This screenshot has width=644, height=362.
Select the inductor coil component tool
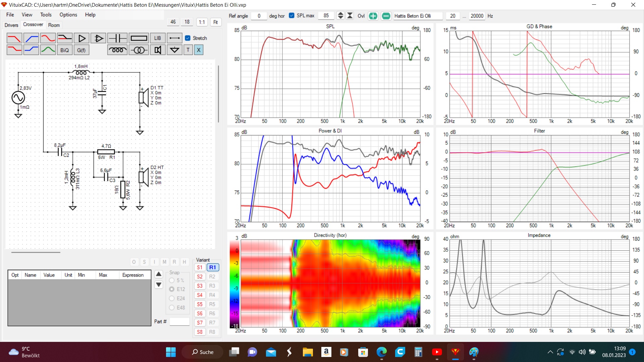117,50
